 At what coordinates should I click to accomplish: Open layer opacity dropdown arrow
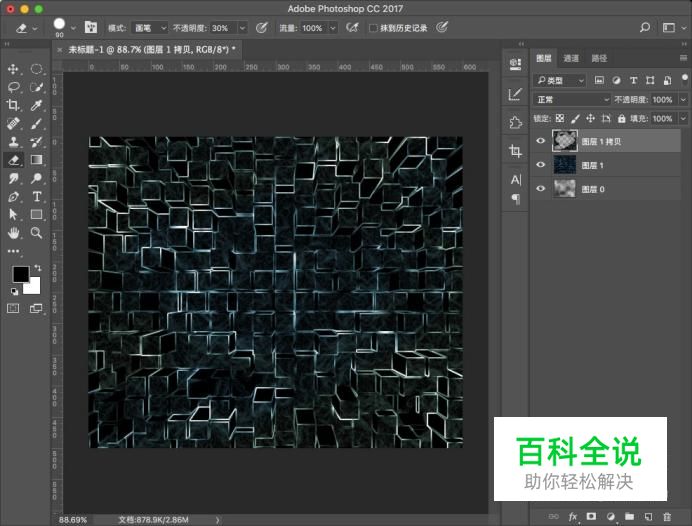click(683, 100)
